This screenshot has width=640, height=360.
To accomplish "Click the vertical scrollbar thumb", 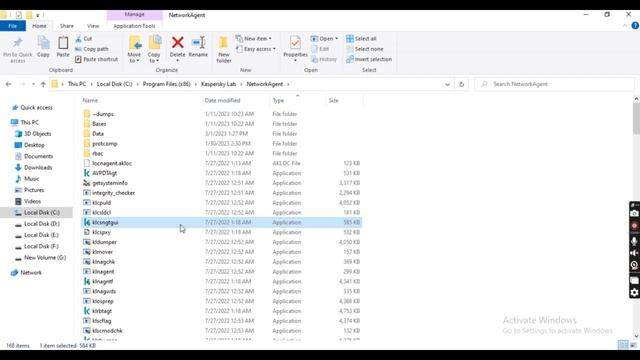I will click(x=636, y=118).
